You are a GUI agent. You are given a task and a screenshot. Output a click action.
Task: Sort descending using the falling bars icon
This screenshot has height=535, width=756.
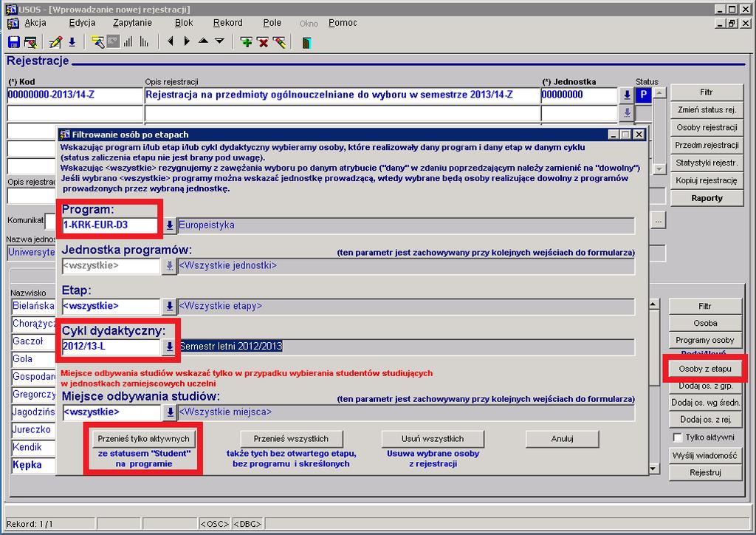coord(144,42)
